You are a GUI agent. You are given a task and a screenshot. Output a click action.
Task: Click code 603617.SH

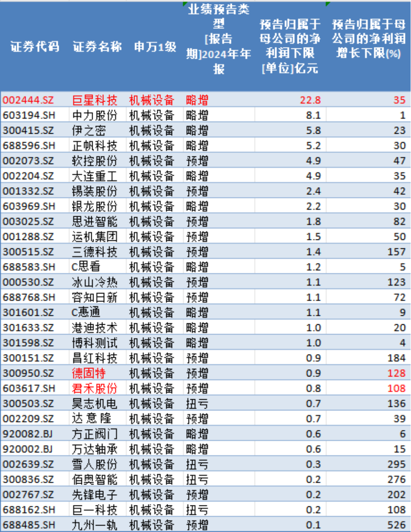[29, 389]
